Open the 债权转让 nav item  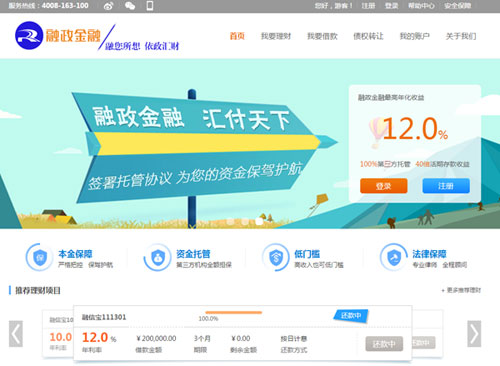368,36
